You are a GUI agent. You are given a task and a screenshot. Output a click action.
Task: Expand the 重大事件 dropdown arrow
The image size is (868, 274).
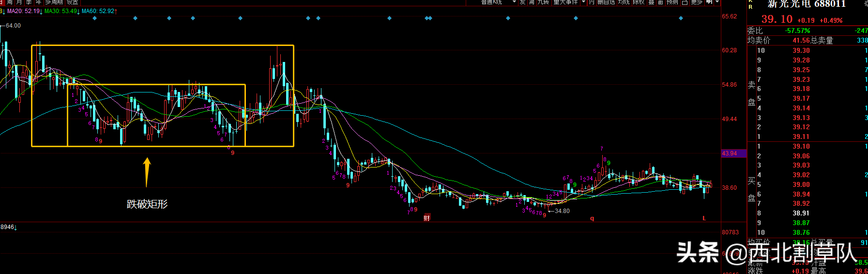(583, 2)
